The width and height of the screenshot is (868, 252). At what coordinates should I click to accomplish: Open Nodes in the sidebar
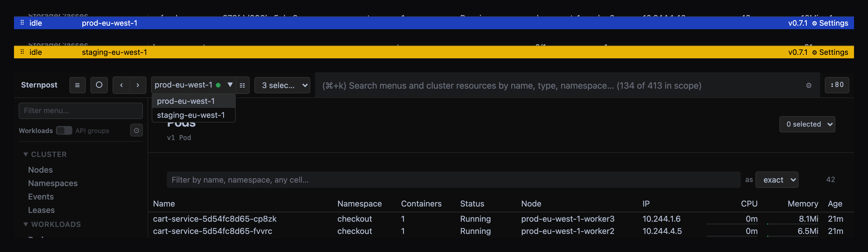click(x=41, y=170)
